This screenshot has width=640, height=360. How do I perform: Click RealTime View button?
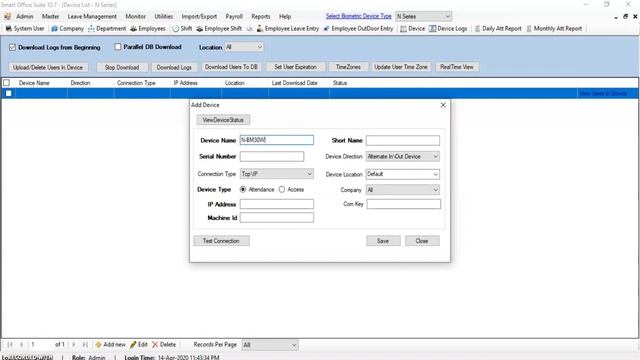pyautogui.click(x=457, y=67)
